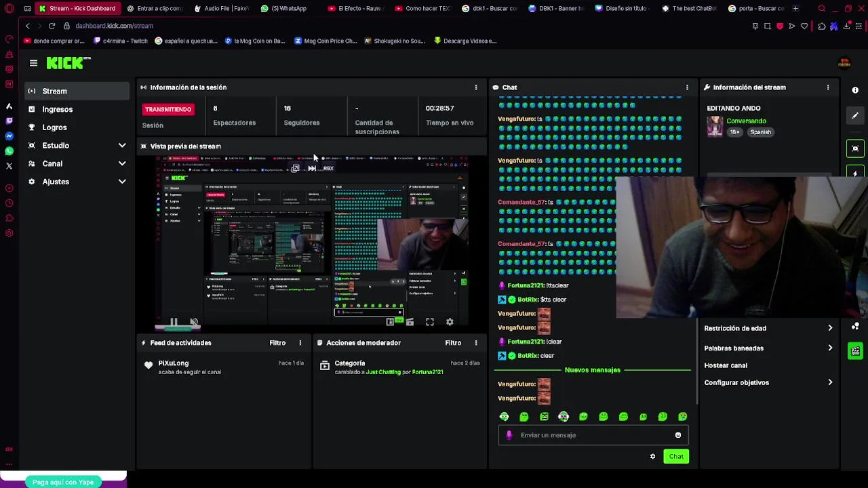This screenshot has height=488, width=868.
Task: Switch to WhatsApp browser tab
Action: click(x=284, y=8)
